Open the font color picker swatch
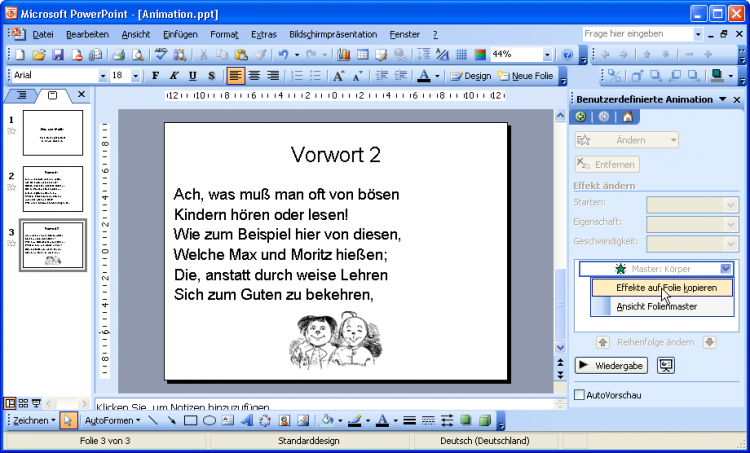The width and height of the screenshot is (750, 453). coord(424,76)
